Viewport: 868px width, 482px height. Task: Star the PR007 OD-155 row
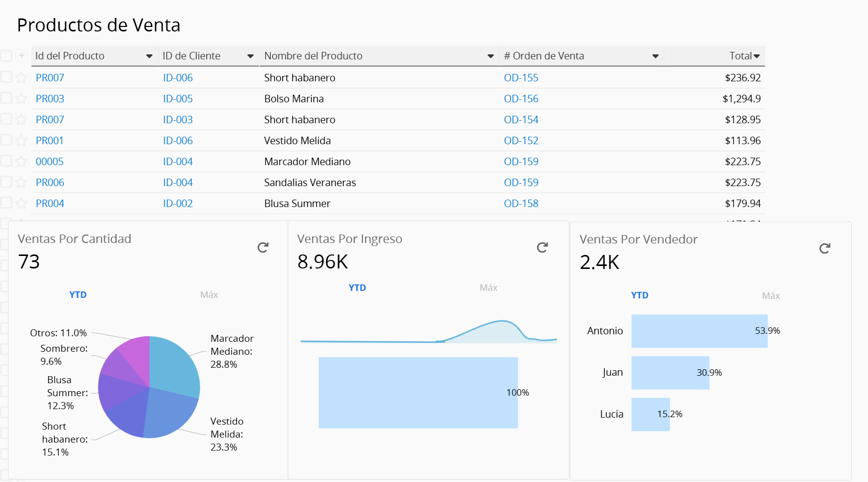click(x=21, y=77)
